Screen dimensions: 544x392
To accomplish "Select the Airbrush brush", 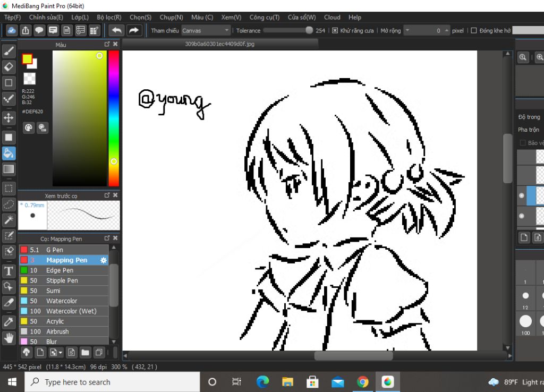I will pyautogui.click(x=64, y=331).
